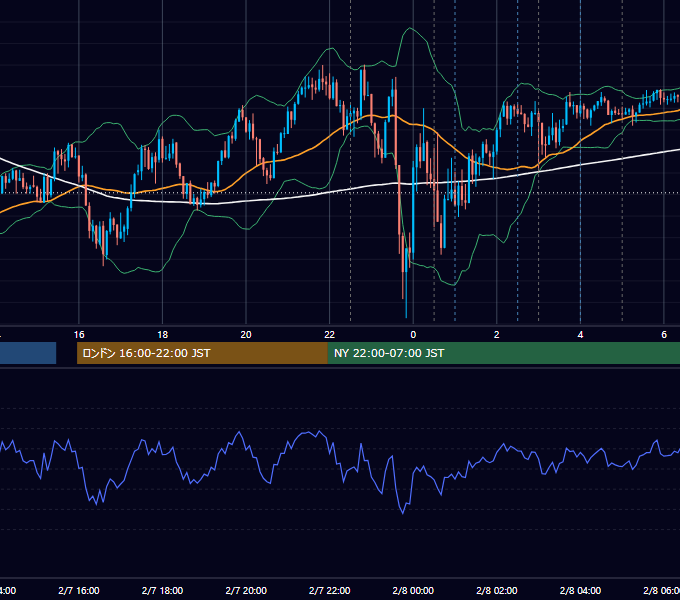The image size is (680, 600).
Task: Click the '20' hour label on chart axis
Action: click(x=246, y=334)
